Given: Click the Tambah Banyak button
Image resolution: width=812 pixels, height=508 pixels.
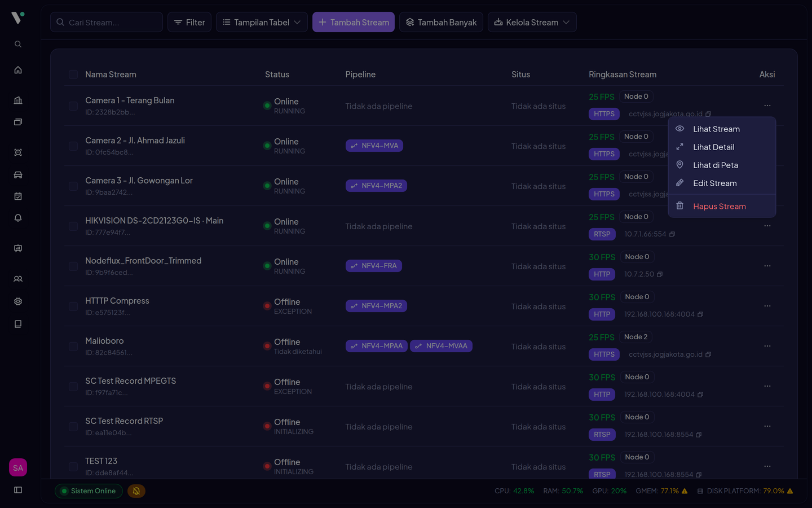Looking at the screenshot, I should pyautogui.click(x=441, y=22).
